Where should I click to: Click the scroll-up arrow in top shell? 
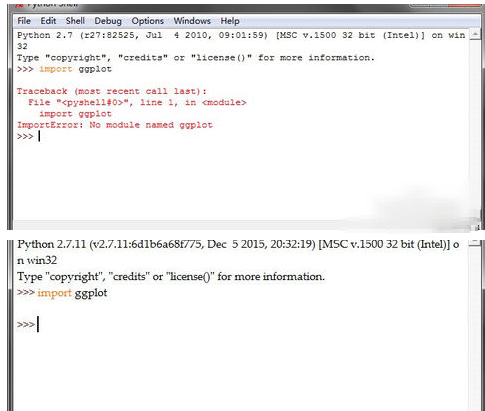[475, 34]
